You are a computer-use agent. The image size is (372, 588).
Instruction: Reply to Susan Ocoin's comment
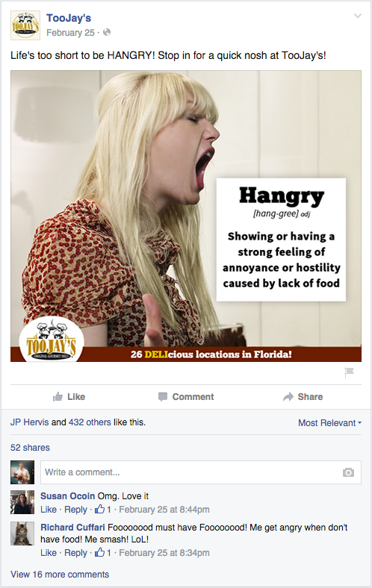click(75, 509)
